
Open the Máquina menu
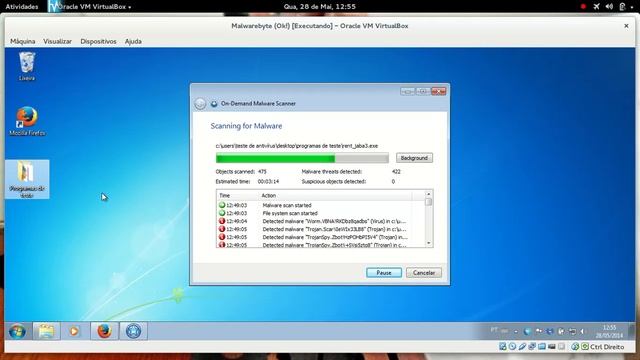[22, 41]
